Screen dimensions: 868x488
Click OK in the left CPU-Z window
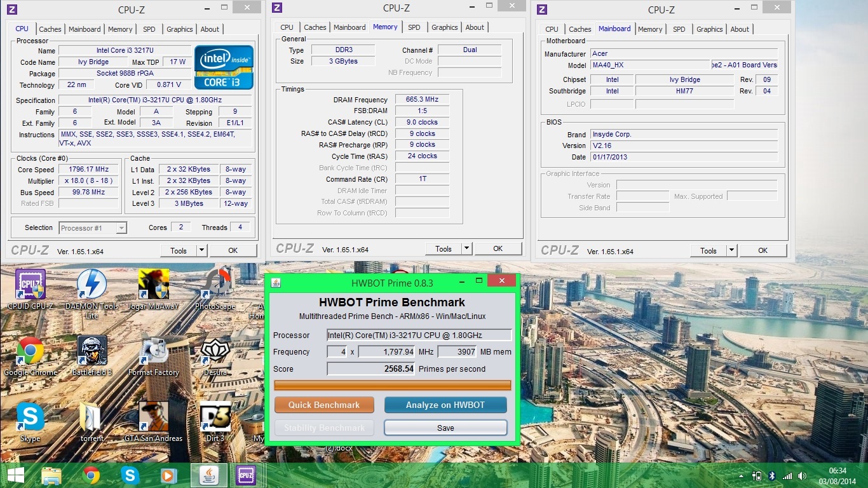(233, 250)
